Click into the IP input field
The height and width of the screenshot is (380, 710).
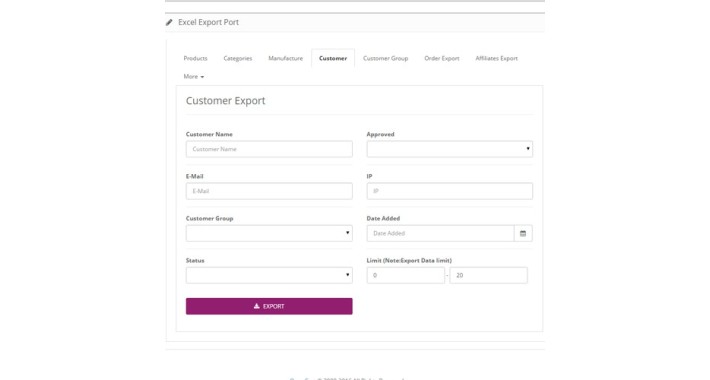450,191
